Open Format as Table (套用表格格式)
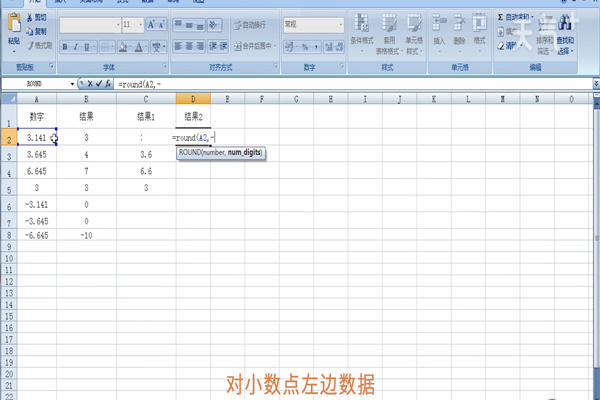The height and width of the screenshot is (400, 600). [x=389, y=33]
